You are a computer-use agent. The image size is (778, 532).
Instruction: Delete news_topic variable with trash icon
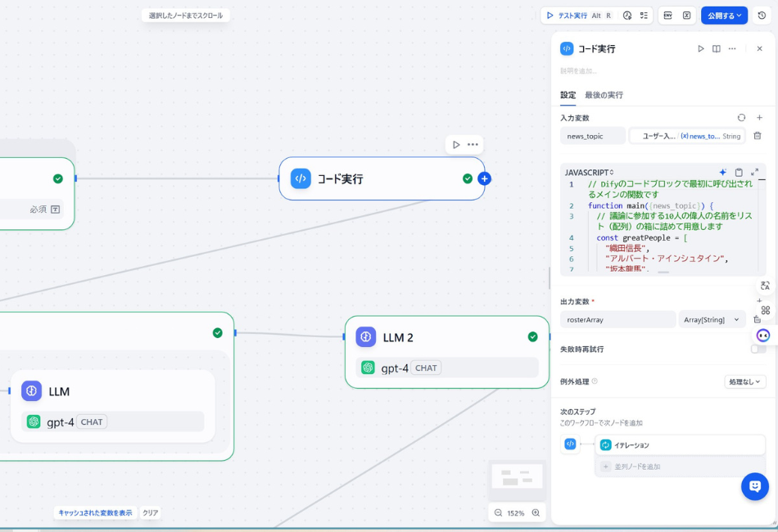coord(758,136)
